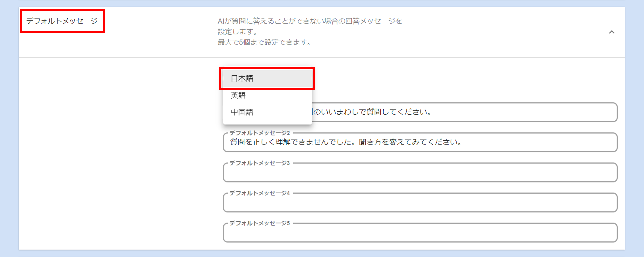Click the デフォルトメッセージ5 floating label
Image resolution: width=644 pixels, height=257 pixels.
point(259,223)
